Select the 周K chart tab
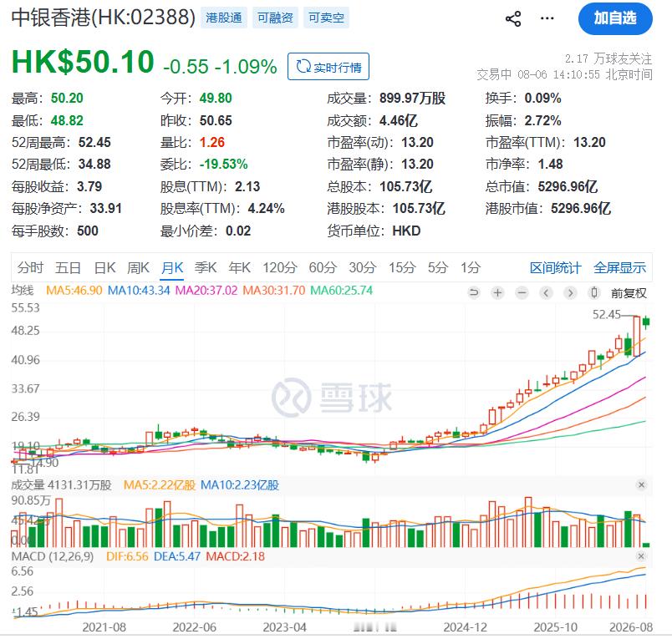 (138, 267)
